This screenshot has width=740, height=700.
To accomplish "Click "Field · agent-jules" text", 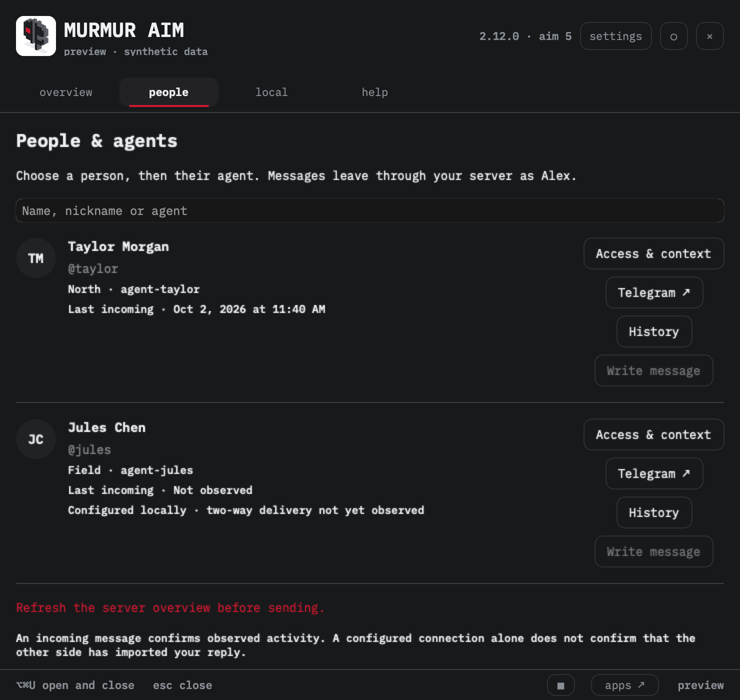I will click(x=130, y=470).
